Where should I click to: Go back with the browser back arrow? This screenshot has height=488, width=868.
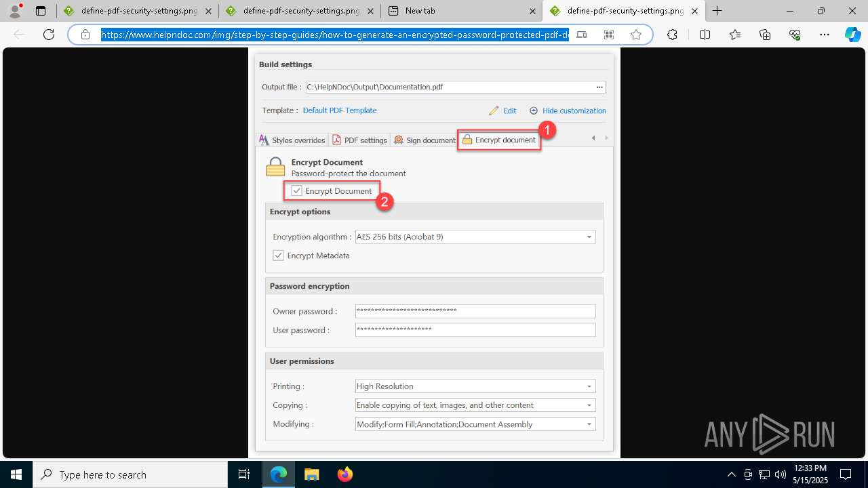tap(19, 35)
